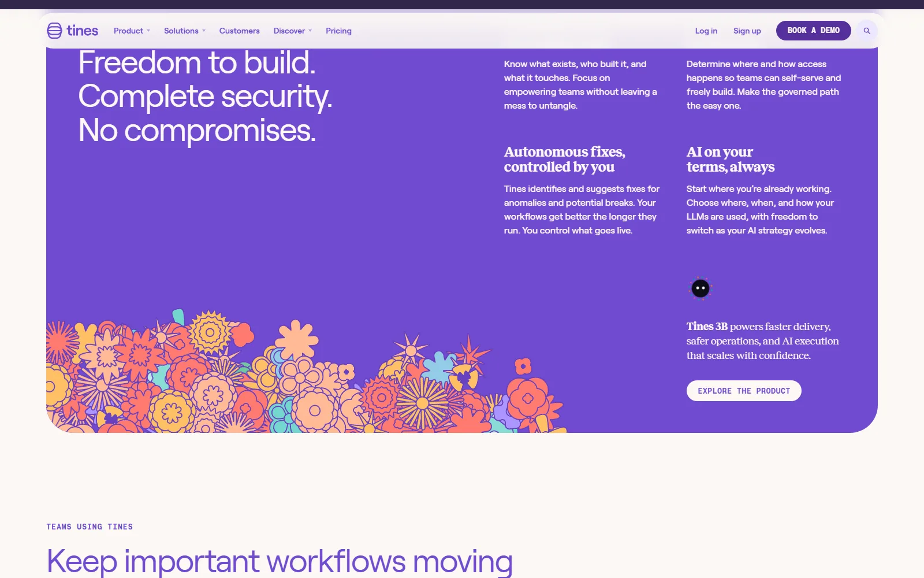Image resolution: width=924 pixels, height=578 pixels.
Task: Expand the Solutions dropdown menu
Action: coord(185,31)
